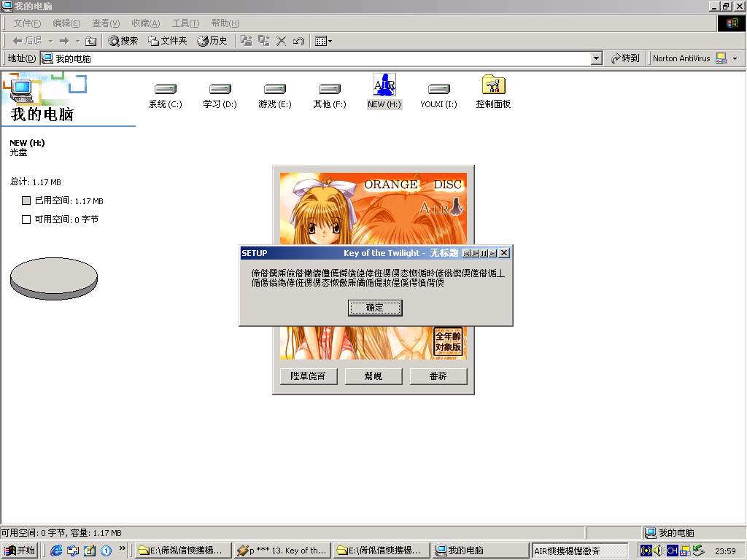Click the 可用空间 legend color box
Image resolution: width=747 pixels, height=560 pixels.
[26, 219]
